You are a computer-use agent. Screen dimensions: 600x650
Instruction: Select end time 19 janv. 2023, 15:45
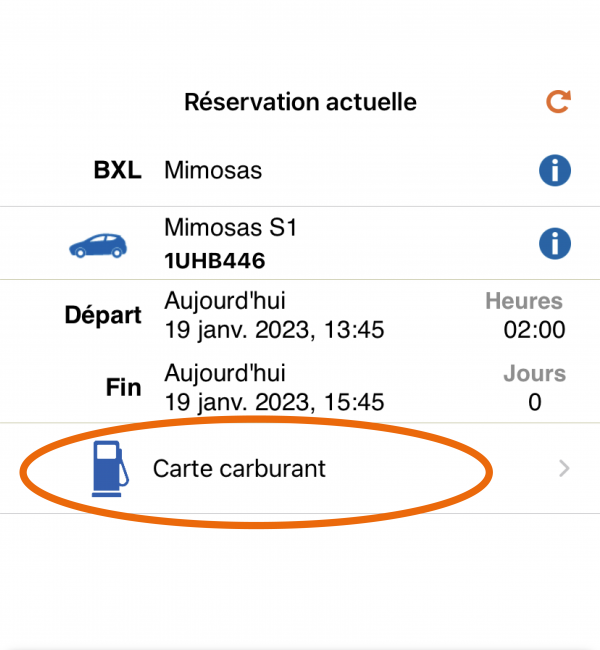(274, 402)
